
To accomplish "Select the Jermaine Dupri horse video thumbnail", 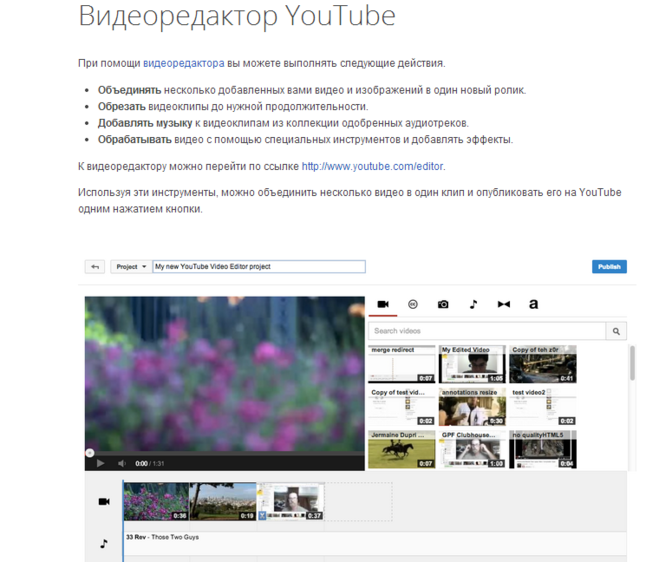I will point(401,449).
